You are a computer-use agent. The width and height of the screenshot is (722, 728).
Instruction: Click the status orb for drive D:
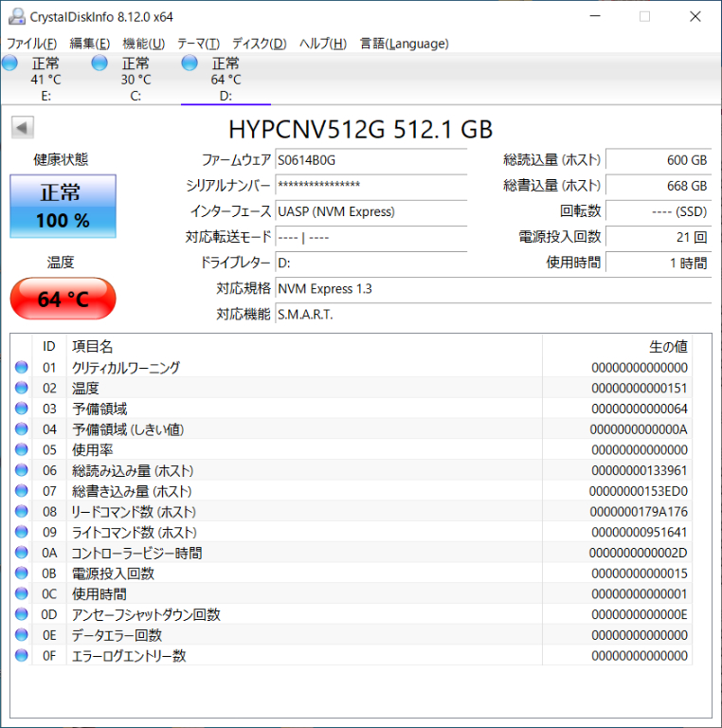pyautogui.click(x=190, y=64)
